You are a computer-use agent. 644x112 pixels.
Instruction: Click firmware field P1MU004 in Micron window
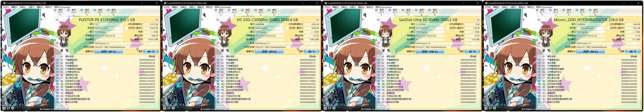[x=591, y=24]
